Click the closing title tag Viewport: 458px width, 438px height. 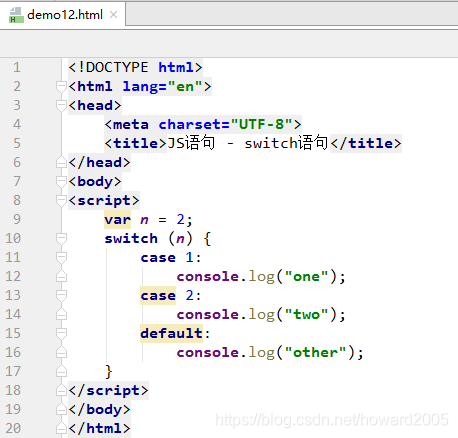pyautogui.click(x=366, y=144)
